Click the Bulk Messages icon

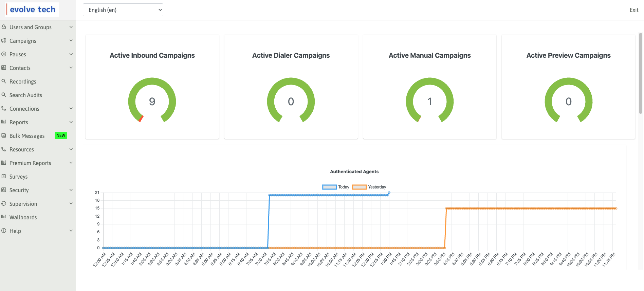pos(4,135)
